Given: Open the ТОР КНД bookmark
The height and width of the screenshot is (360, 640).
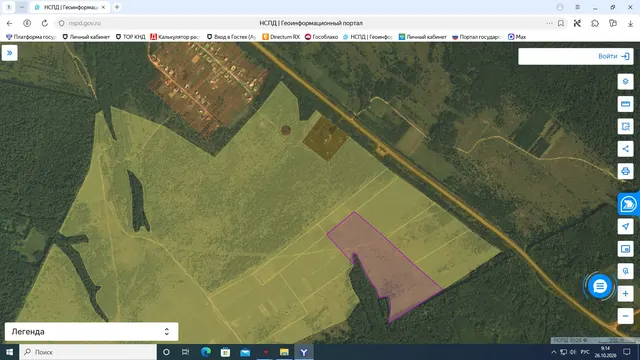Looking at the screenshot, I should tap(131, 37).
